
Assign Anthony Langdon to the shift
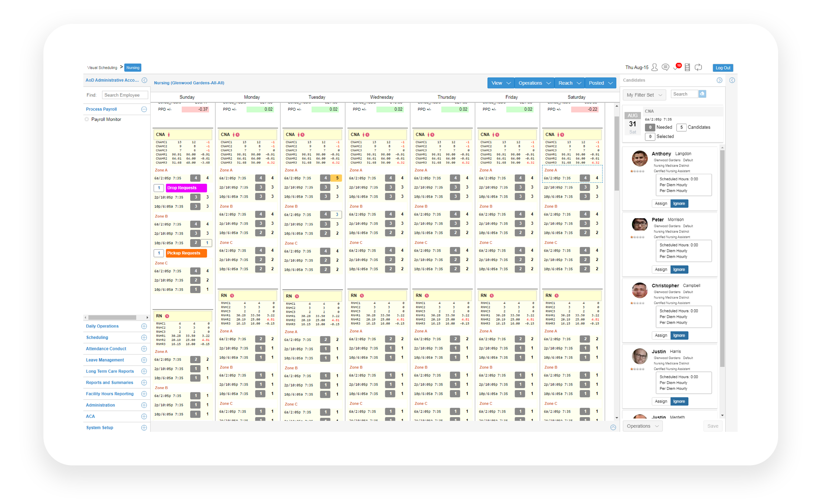(x=661, y=204)
